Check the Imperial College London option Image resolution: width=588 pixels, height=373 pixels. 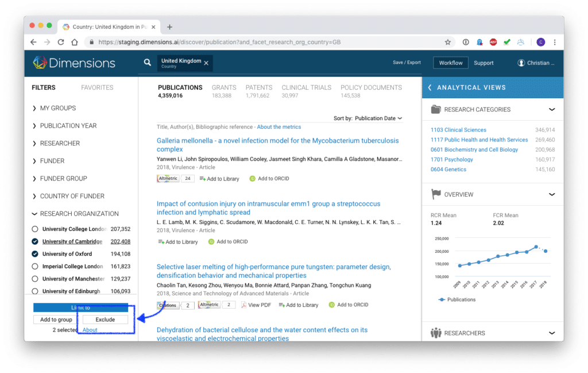tap(35, 266)
